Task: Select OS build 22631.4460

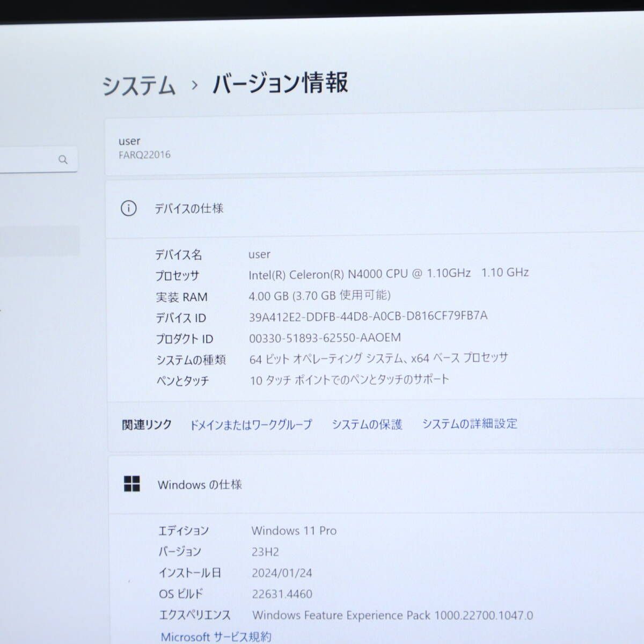Action: point(282,594)
